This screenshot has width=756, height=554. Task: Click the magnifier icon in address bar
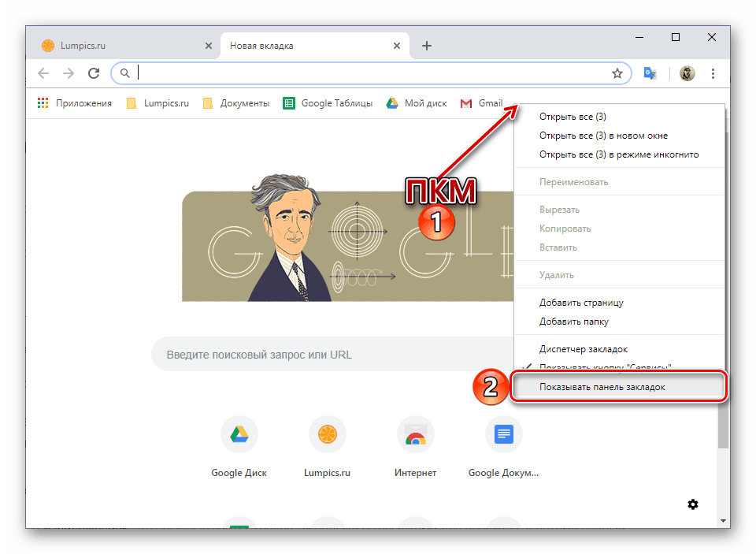125,73
